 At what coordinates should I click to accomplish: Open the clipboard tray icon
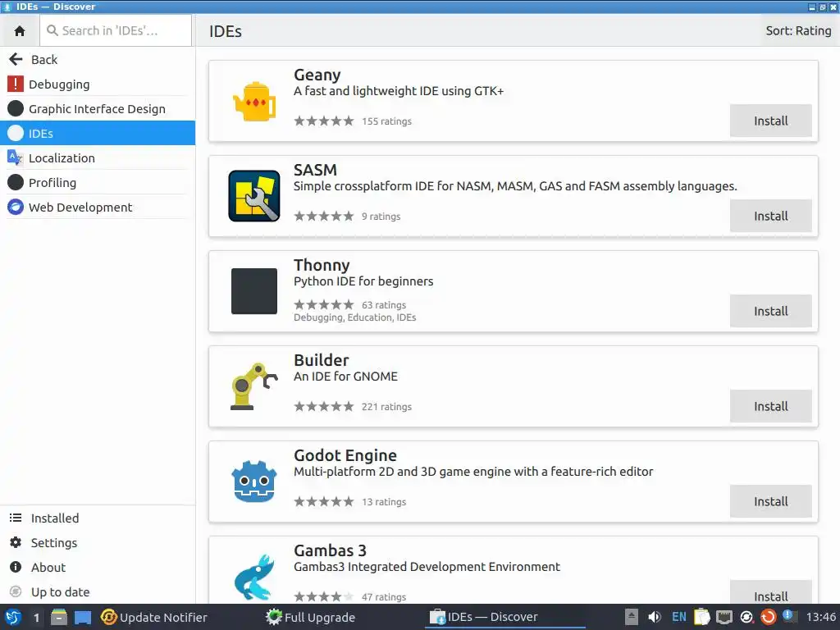[701, 617]
